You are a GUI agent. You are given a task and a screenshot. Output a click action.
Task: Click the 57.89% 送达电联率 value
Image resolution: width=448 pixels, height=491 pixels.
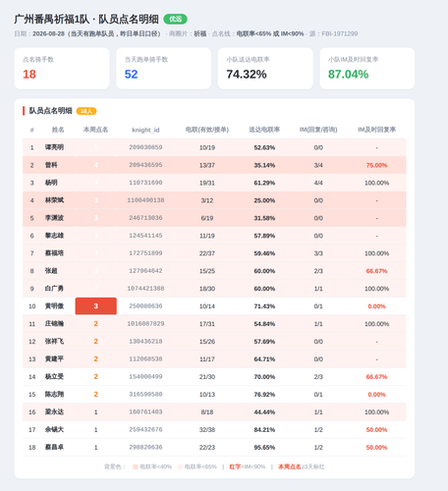pyautogui.click(x=264, y=236)
